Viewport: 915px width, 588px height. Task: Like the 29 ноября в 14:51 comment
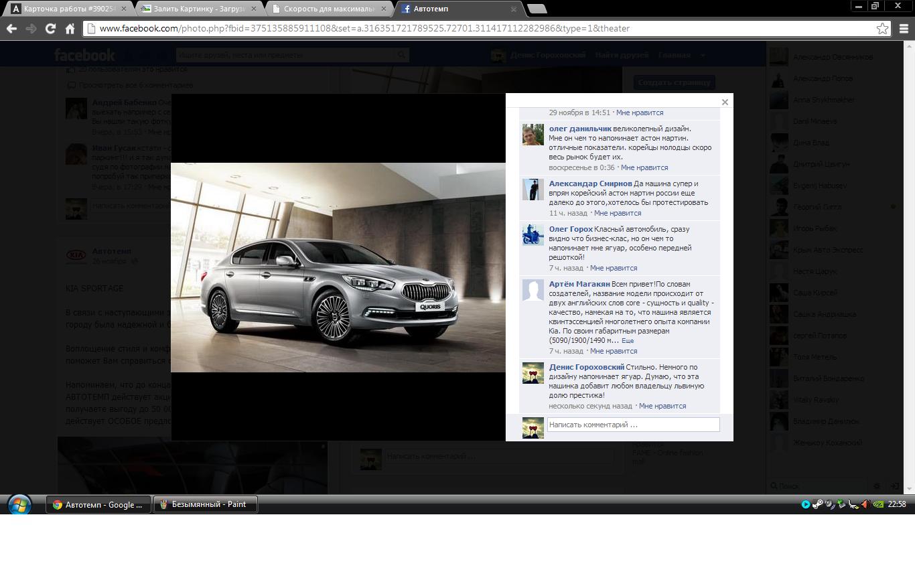coord(640,113)
